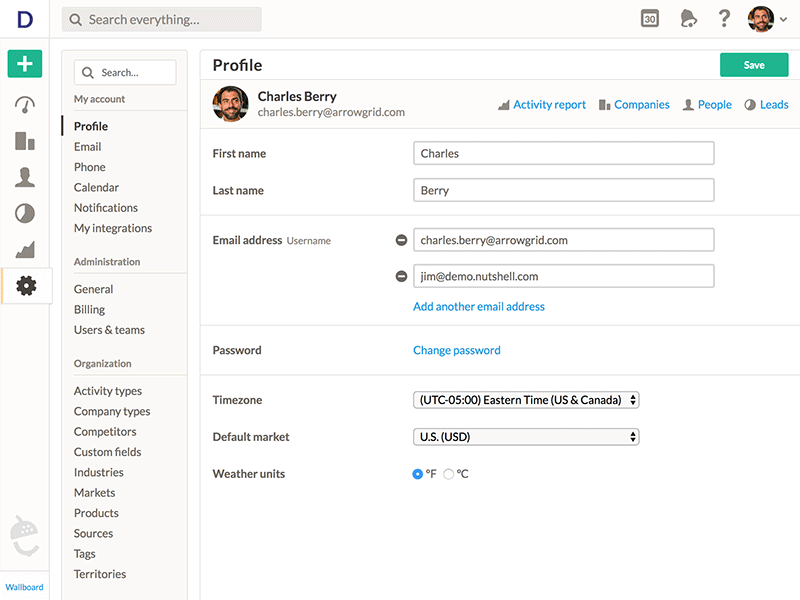Click the Change password link
The width and height of the screenshot is (800, 600).
[x=457, y=350]
